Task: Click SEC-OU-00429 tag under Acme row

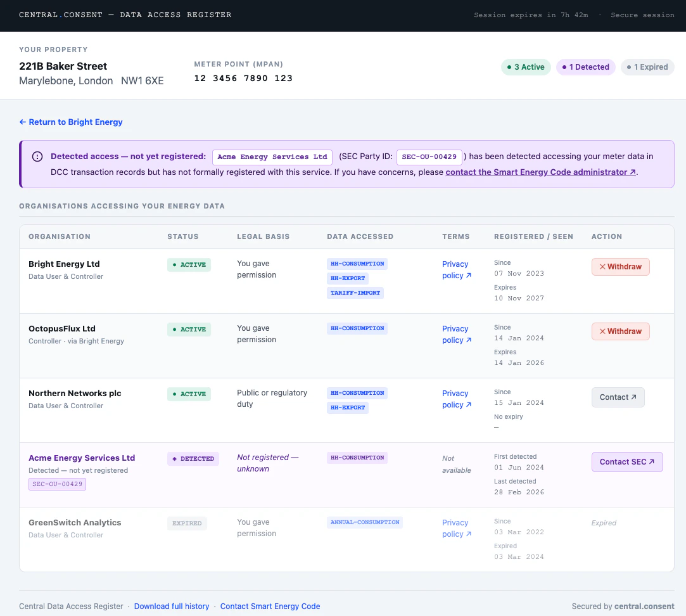Action: click(x=57, y=484)
